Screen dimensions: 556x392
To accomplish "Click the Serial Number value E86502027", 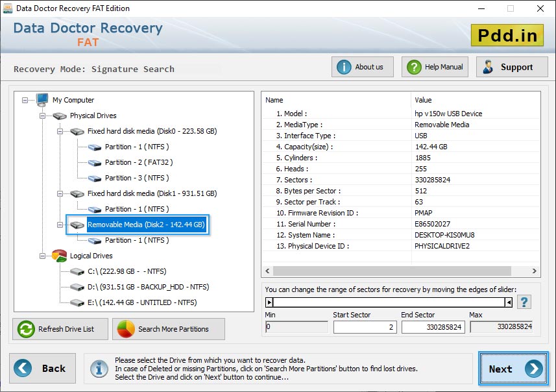I will click(432, 224).
